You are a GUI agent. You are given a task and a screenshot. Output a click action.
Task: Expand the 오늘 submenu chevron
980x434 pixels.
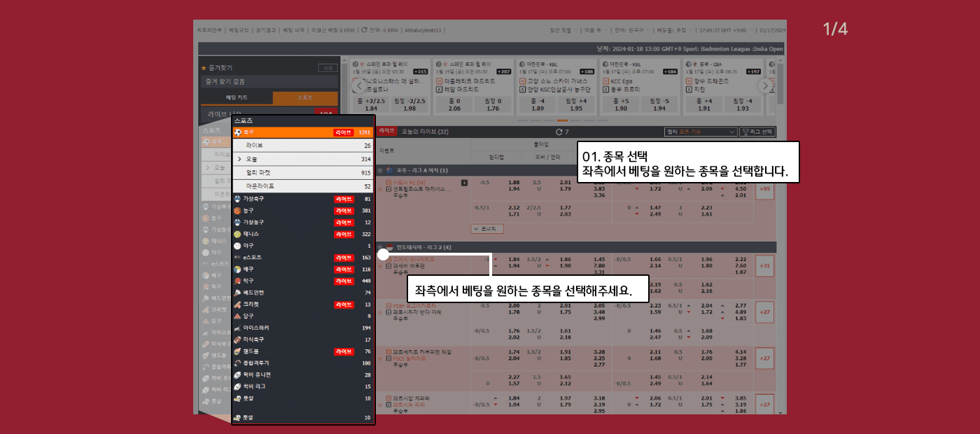[x=239, y=160]
